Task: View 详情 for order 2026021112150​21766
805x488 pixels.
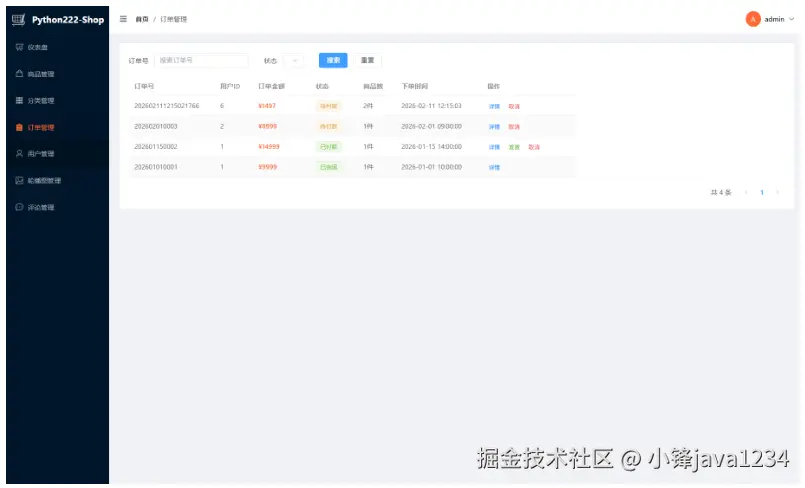Action: tap(494, 107)
